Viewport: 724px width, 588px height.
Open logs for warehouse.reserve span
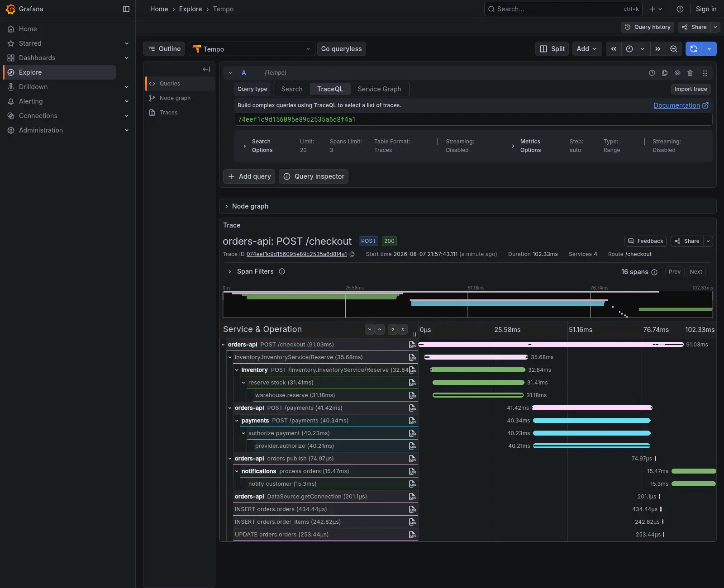(x=412, y=395)
